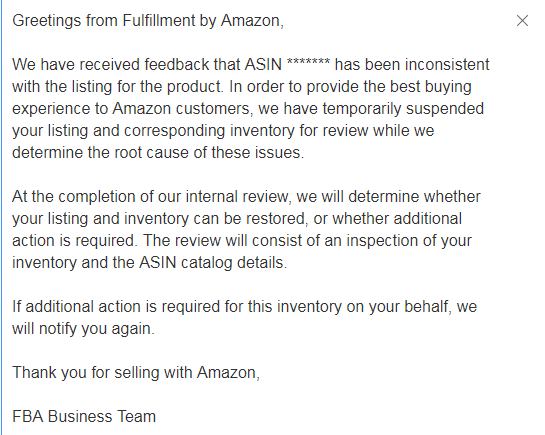Viewport: 545px width, 435px height.
Task: Click the phrase 'best buying'
Action: pos(430,87)
